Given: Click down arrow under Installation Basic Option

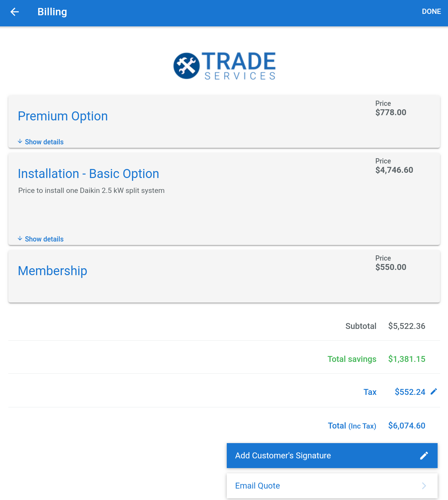Looking at the screenshot, I should 20,239.
